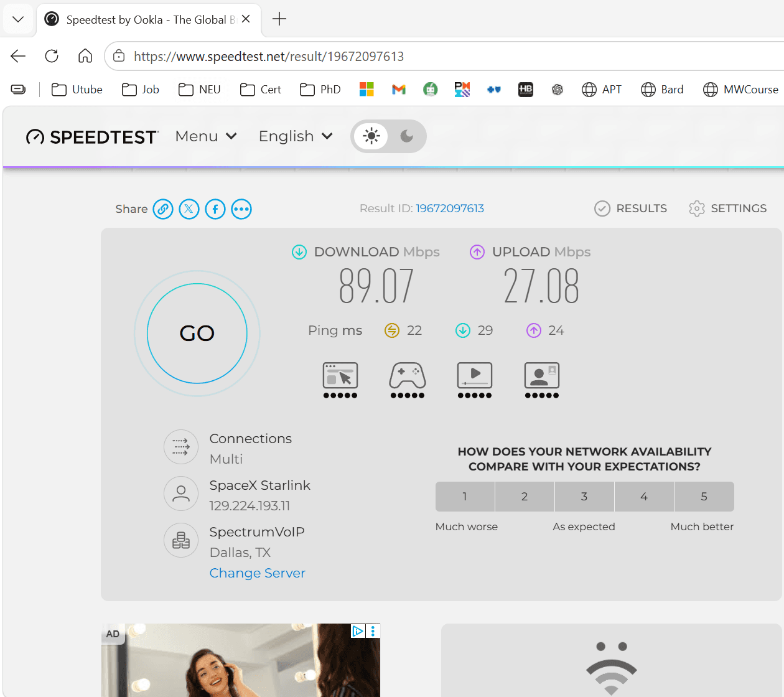The width and height of the screenshot is (784, 697).
Task: Open the Gmail bookmark icon
Action: point(399,90)
